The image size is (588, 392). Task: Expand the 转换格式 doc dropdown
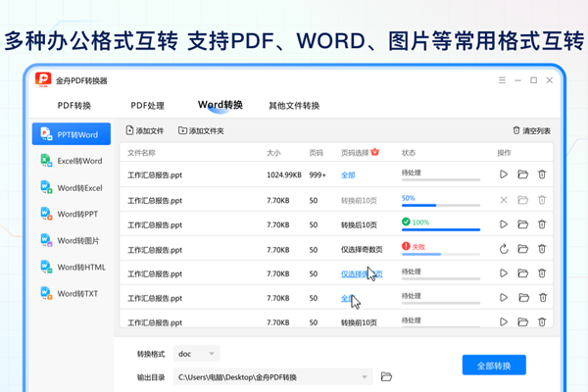196,353
